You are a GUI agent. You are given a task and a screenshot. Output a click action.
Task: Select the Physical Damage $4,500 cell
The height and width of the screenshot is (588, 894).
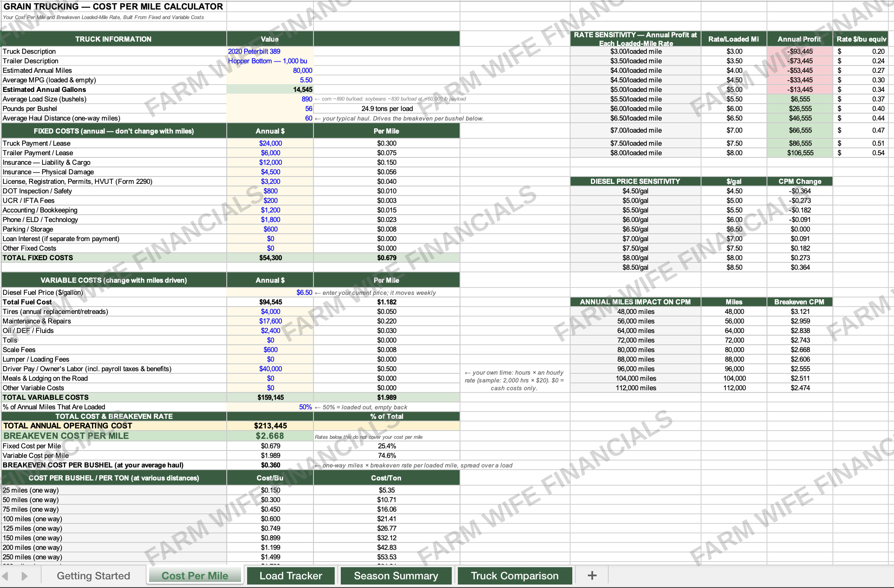coord(270,172)
